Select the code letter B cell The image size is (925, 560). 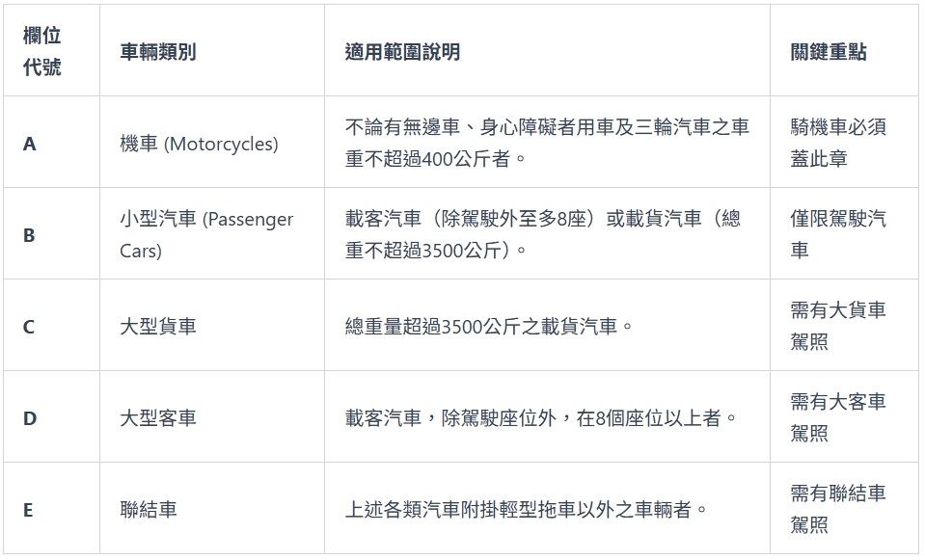pos(29,235)
